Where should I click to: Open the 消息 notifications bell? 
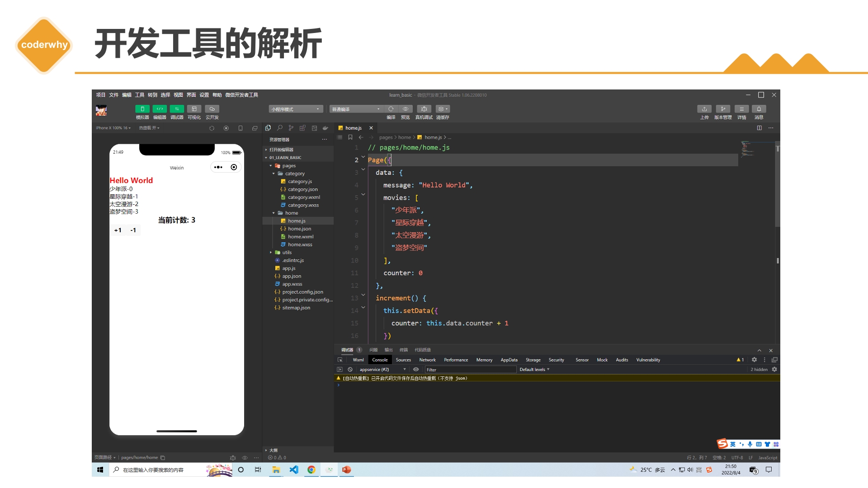759,109
